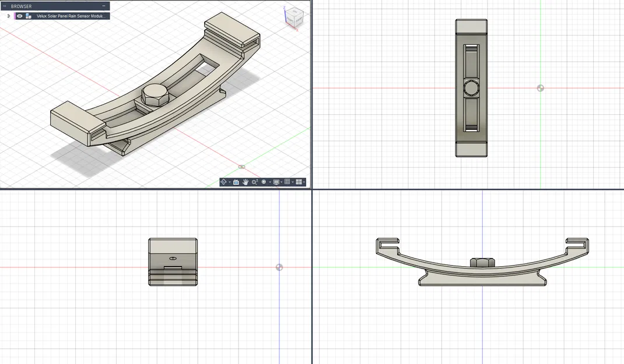Viewport: 624px width, 364px height.
Task: Click the component icon beside Velux name
Action: (28, 16)
